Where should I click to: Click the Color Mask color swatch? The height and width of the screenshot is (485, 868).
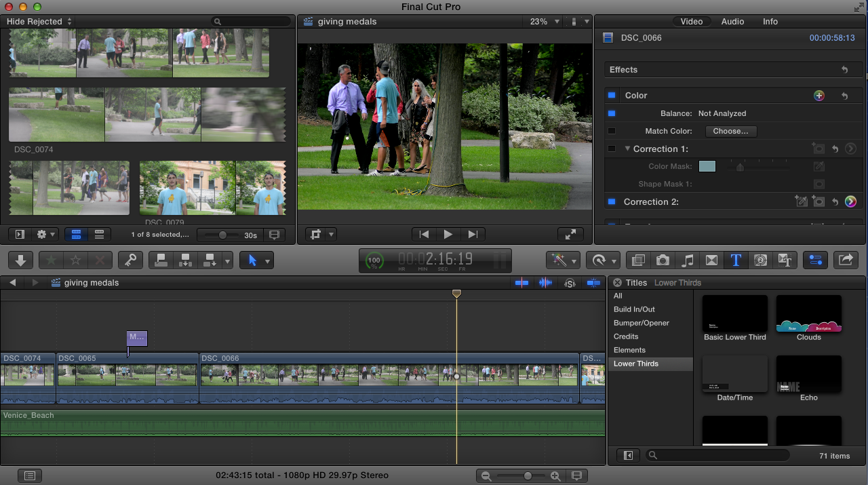(707, 166)
